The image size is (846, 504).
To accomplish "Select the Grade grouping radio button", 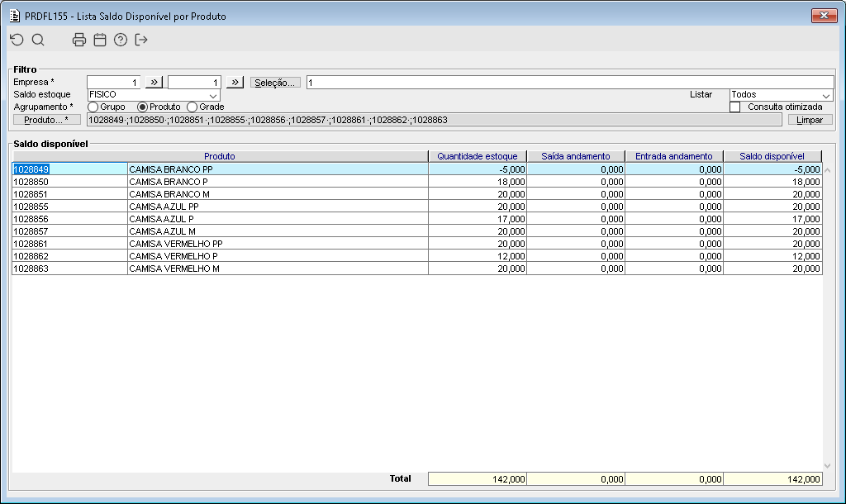I will click(x=192, y=107).
